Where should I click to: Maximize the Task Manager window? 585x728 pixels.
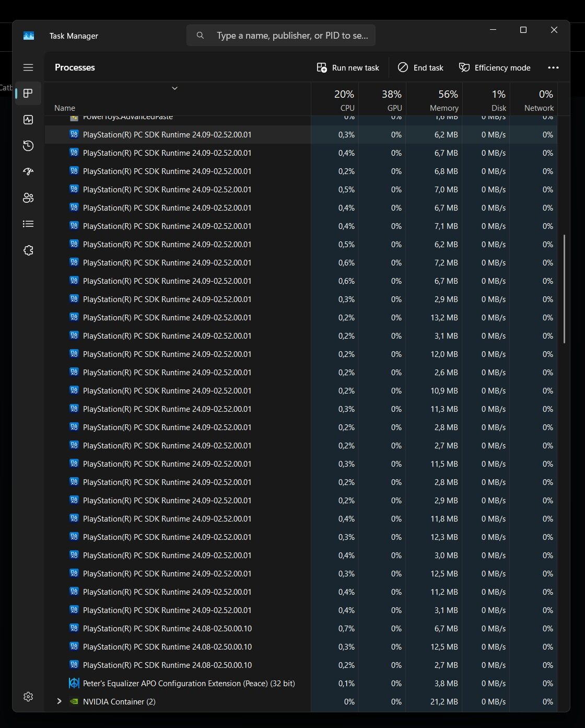click(x=523, y=30)
